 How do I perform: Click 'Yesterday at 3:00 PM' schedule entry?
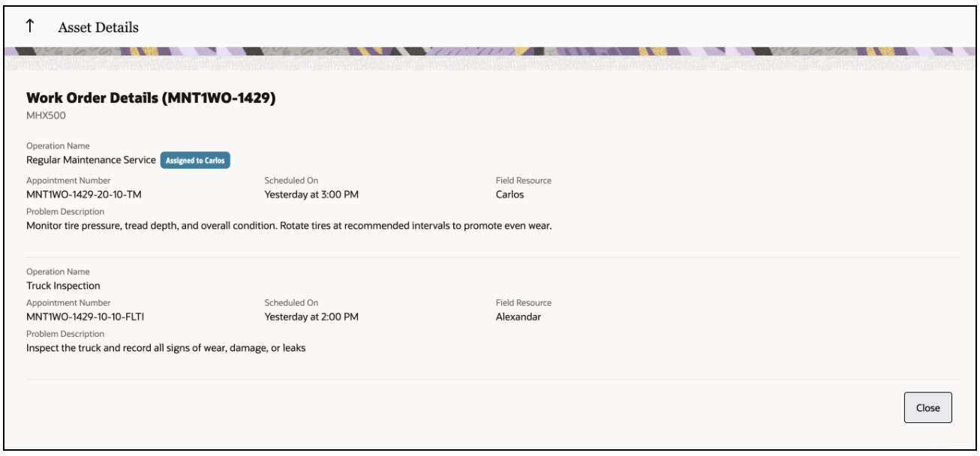tap(311, 192)
